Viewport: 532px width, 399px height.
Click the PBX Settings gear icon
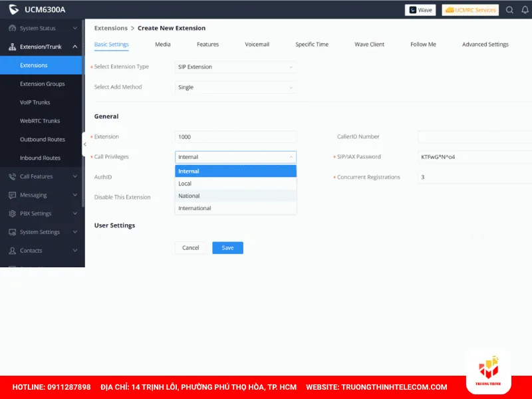12,213
